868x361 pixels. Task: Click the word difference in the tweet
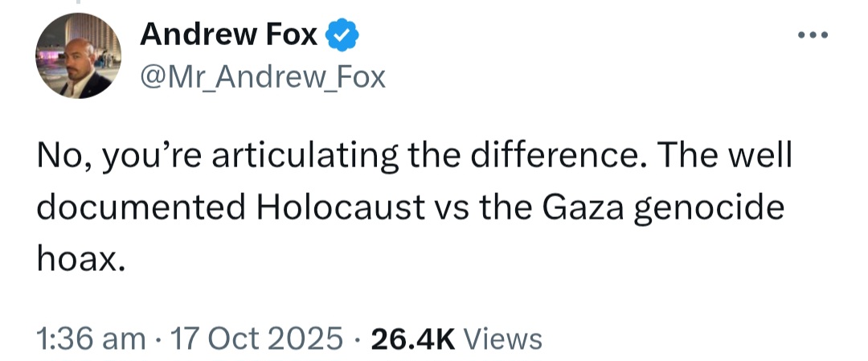tap(555, 156)
